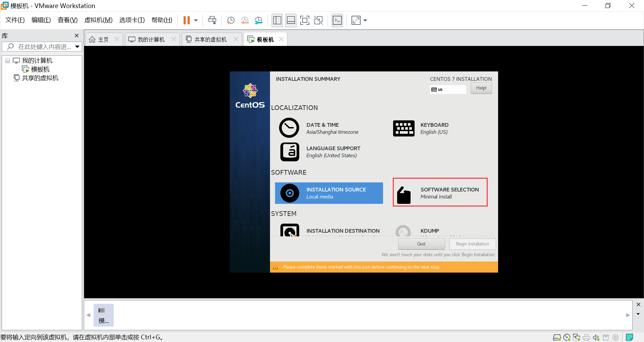Click the hard disk status bar icon
The width and height of the screenshot is (644, 342).
(557, 337)
